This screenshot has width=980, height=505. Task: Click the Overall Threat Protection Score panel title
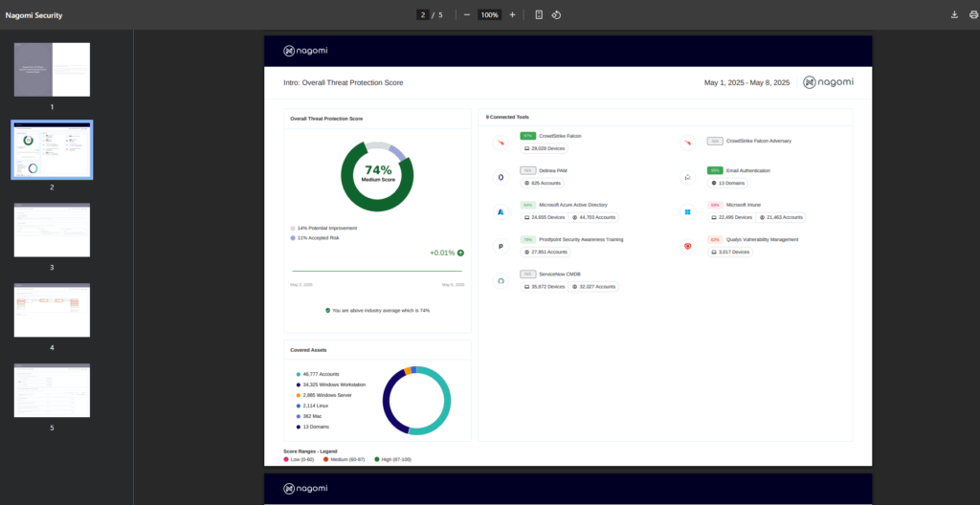click(326, 119)
